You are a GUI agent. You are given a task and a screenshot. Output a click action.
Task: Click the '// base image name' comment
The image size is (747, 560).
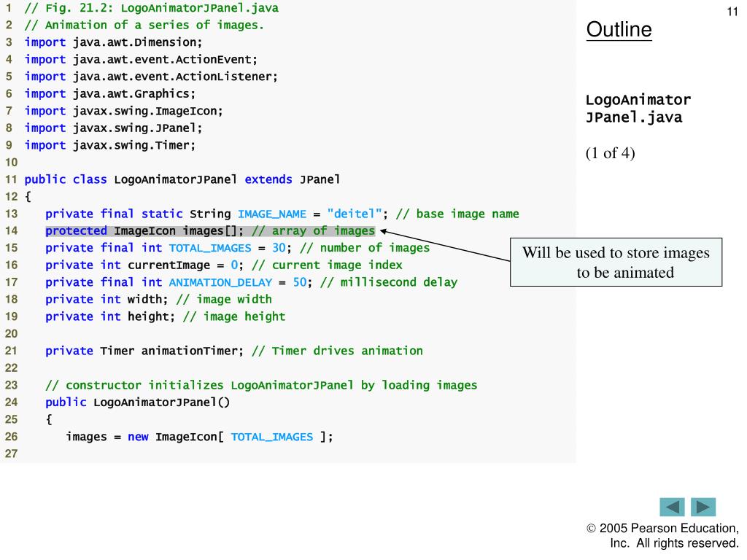tap(457, 214)
